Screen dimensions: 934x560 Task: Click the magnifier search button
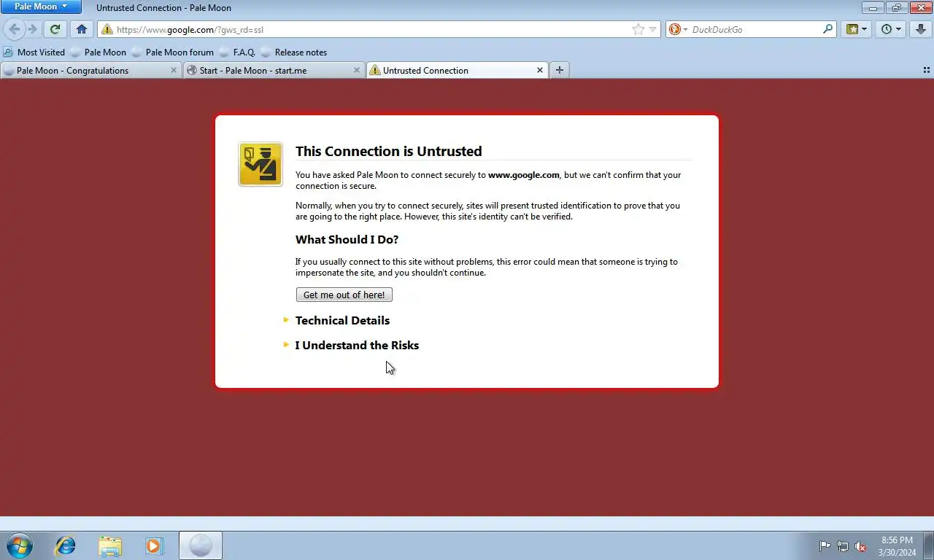pyautogui.click(x=827, y=29)
